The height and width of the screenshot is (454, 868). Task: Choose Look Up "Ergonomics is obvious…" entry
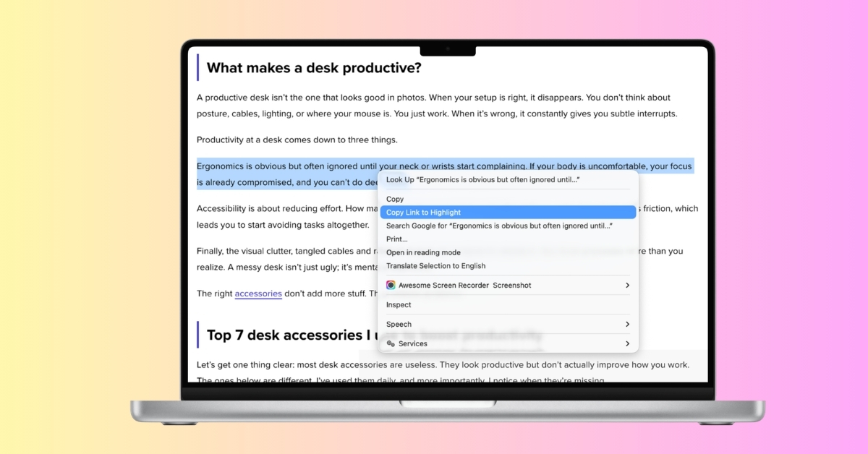(x=482, y=179)
